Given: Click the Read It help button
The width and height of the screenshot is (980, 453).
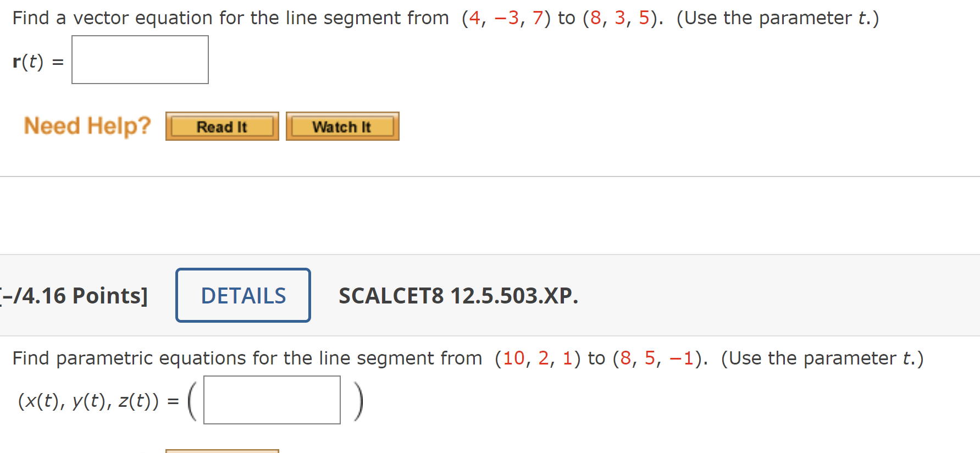Looking at the screenshot, I should pyautogui.click(x=222, y=126).
